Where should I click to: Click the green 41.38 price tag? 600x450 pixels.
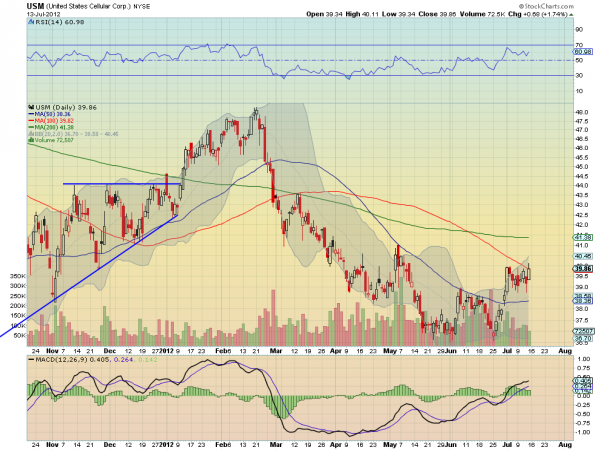click(x=583, y=238)
